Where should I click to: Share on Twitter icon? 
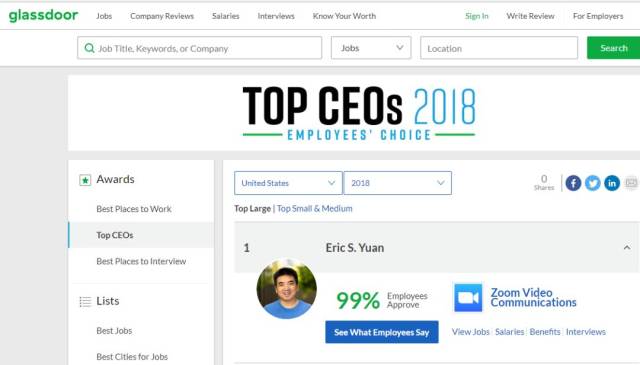(x=593, y=183)
